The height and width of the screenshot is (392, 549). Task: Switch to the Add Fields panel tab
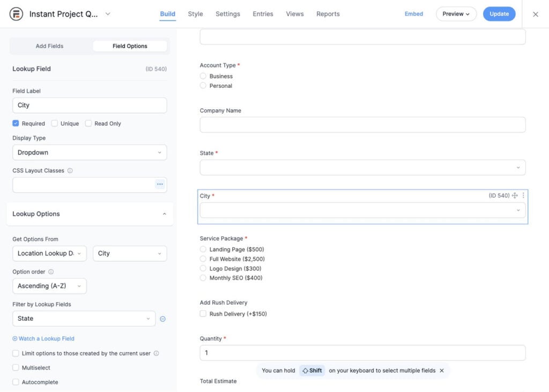pyautogui.click(x=50, y=46)
